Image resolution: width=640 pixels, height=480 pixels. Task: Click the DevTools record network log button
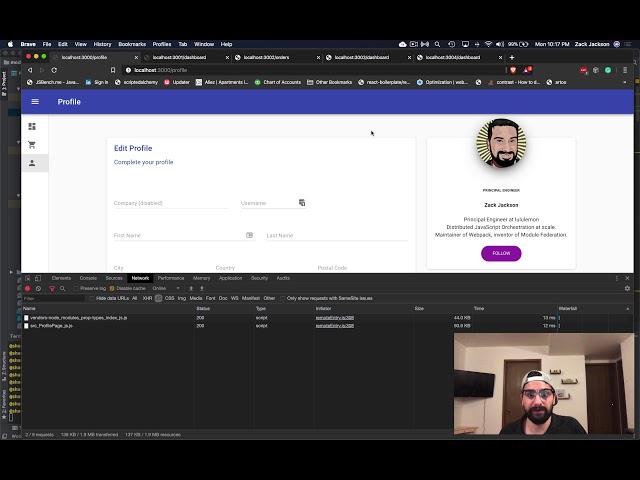click(x=28, y=288)
